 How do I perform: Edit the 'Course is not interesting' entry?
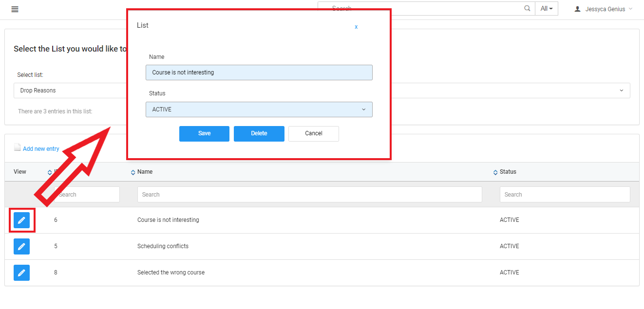[x=21, y=220]
